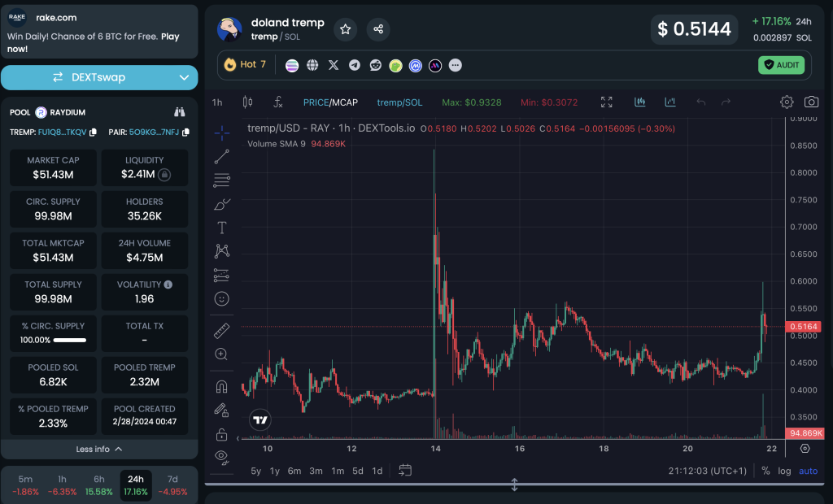Select the text annotation tool
This screenshot has width=833, height=504.
click(x=221, y=228)
